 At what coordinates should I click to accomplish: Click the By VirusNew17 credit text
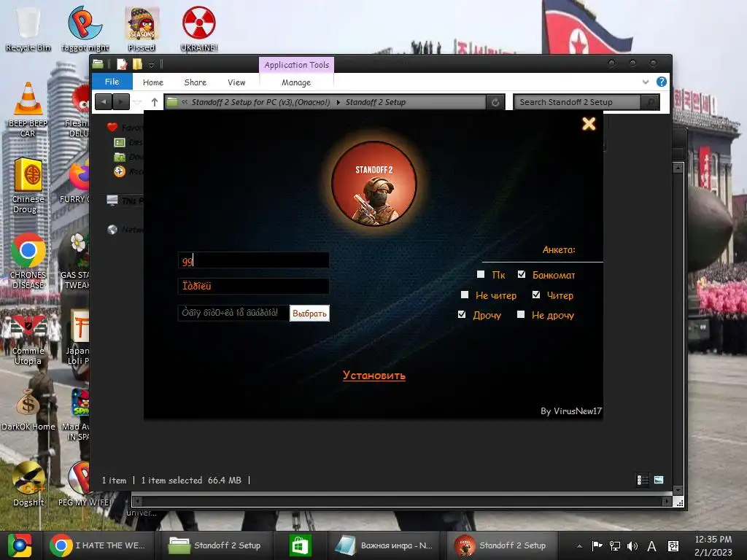coord(571,411)
